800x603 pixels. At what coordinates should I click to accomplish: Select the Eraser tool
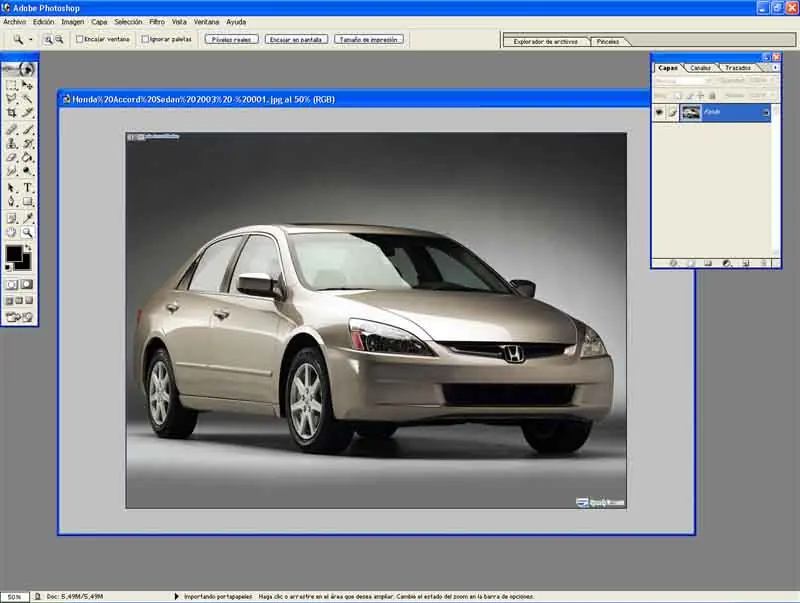click(x=11, y=157)
